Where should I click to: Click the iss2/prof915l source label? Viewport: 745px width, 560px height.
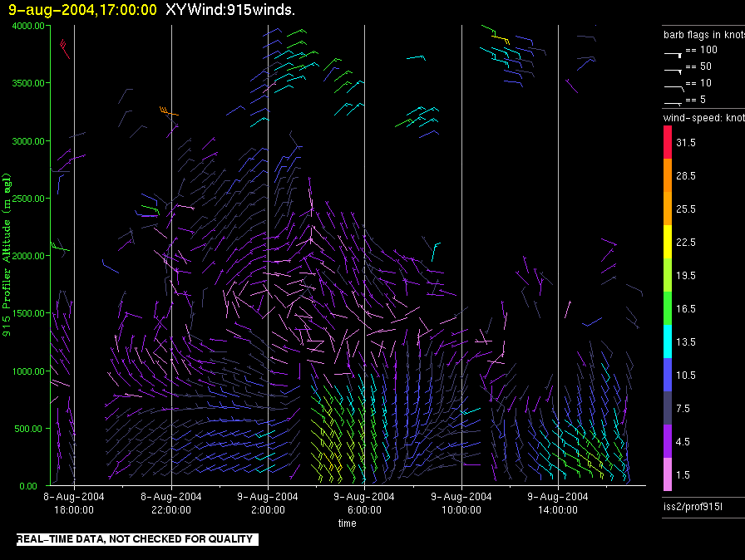(x=693, y=507)
